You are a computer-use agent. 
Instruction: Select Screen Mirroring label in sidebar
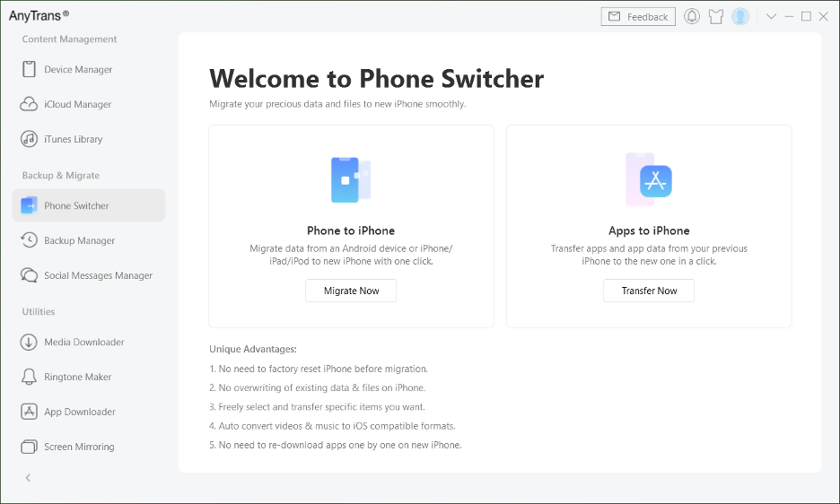pyautogui.click(x=79, y=447)
